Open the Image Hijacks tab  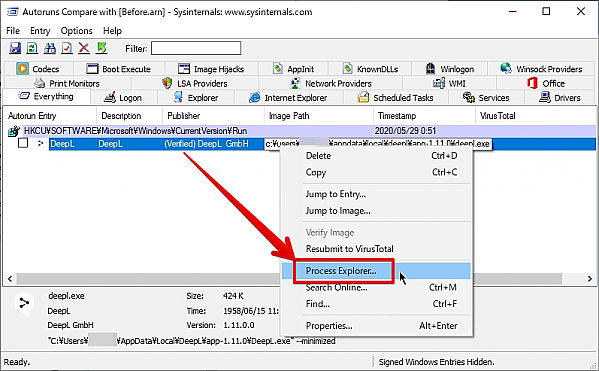coord(211,69)
